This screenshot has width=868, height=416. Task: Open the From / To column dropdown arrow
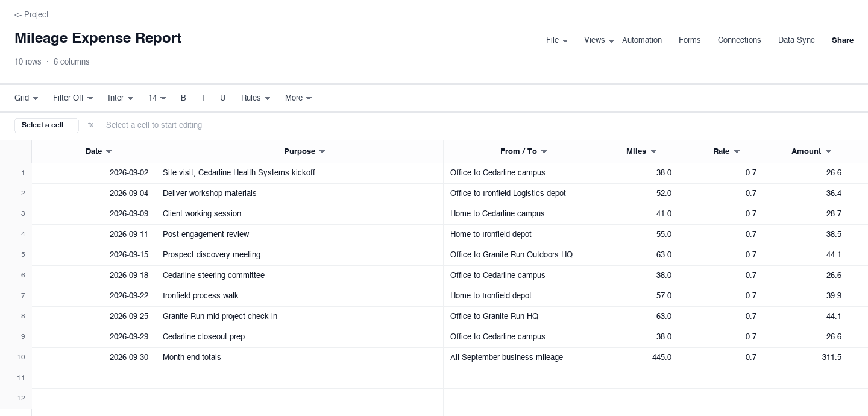[544, 152]
